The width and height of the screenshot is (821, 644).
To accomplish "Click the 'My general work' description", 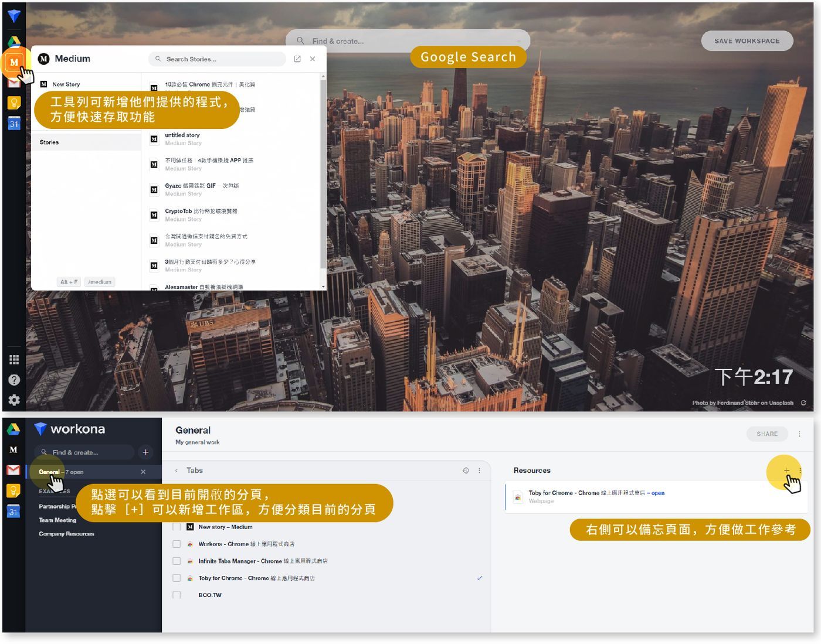I will click(x=197, y=442).
